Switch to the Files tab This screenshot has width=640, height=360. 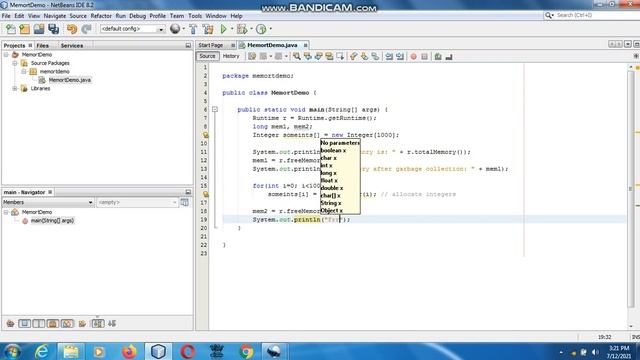coord(42,45)
